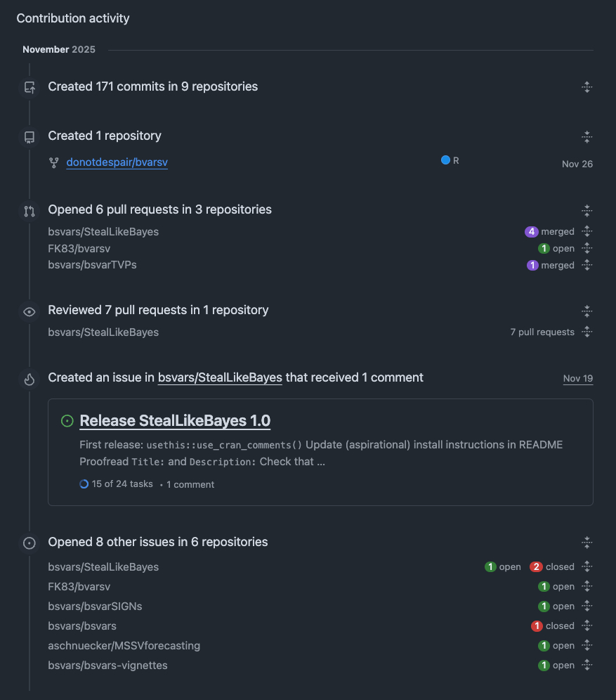Click the fork icon next to donotdespair/bvarsv
The width and height of the screenshot is (616, 700).
coord(53,163)
